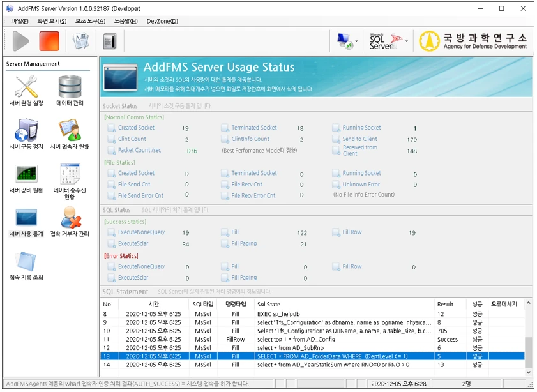The width and height of the screenshot is (537, 392).
Task: Select row 'select * from AD_SubRno'
Action: (312, 348)
